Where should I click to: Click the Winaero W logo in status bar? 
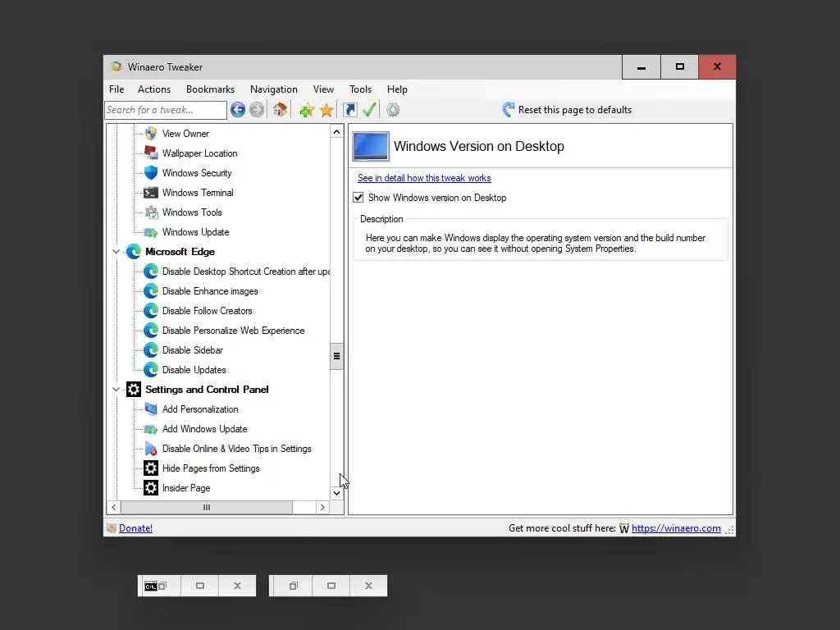point(624,529)
